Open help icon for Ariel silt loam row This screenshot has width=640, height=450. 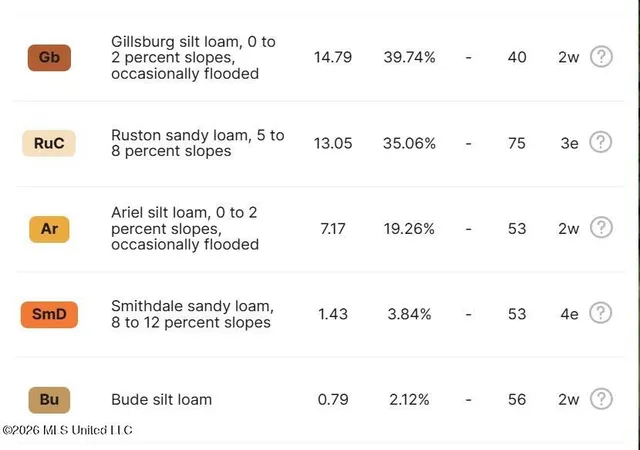[601, 227]
